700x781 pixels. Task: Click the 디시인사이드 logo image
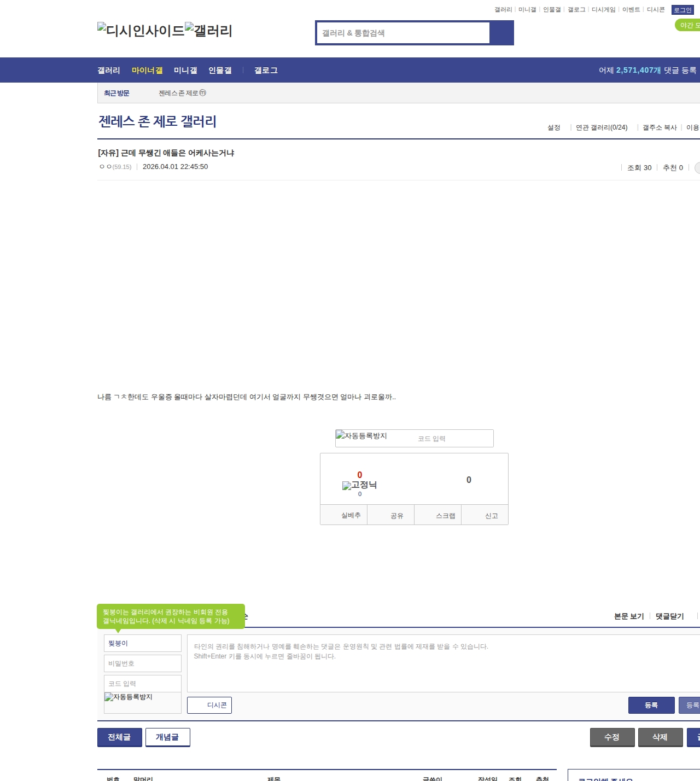[x=141, y=30]
